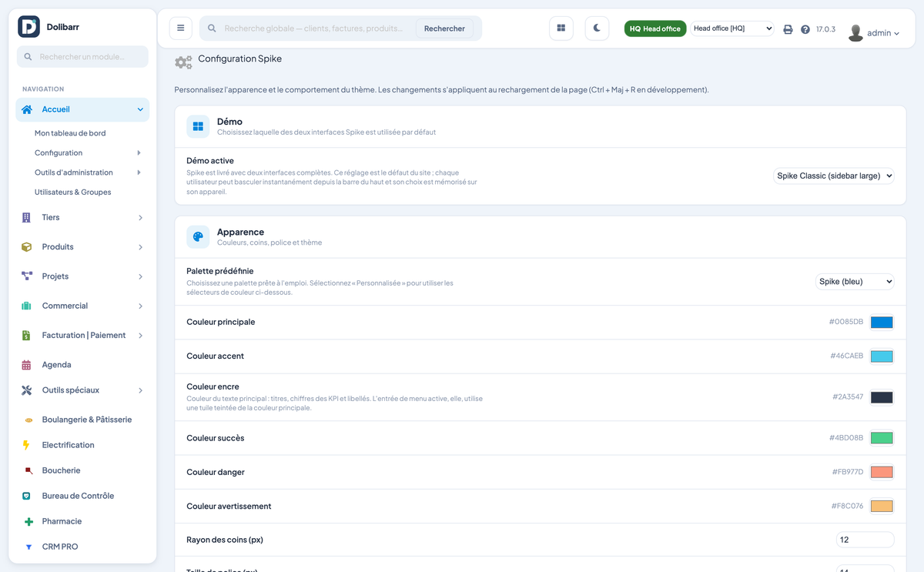Click the Bureau de Contrôle shield icon
924x572 pixels.
point(27,497)
